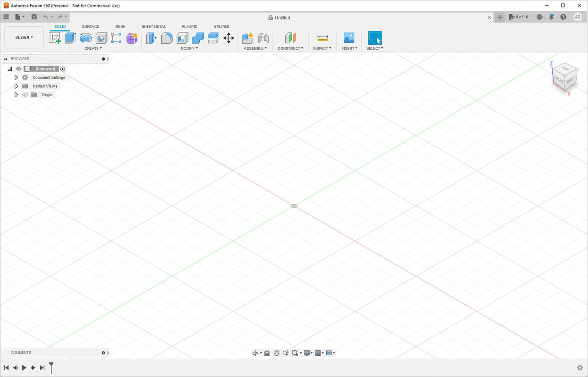588x377 pixels.
Task: Select the Joint tool
Action: pyautogui.click(x=263, y=38)
